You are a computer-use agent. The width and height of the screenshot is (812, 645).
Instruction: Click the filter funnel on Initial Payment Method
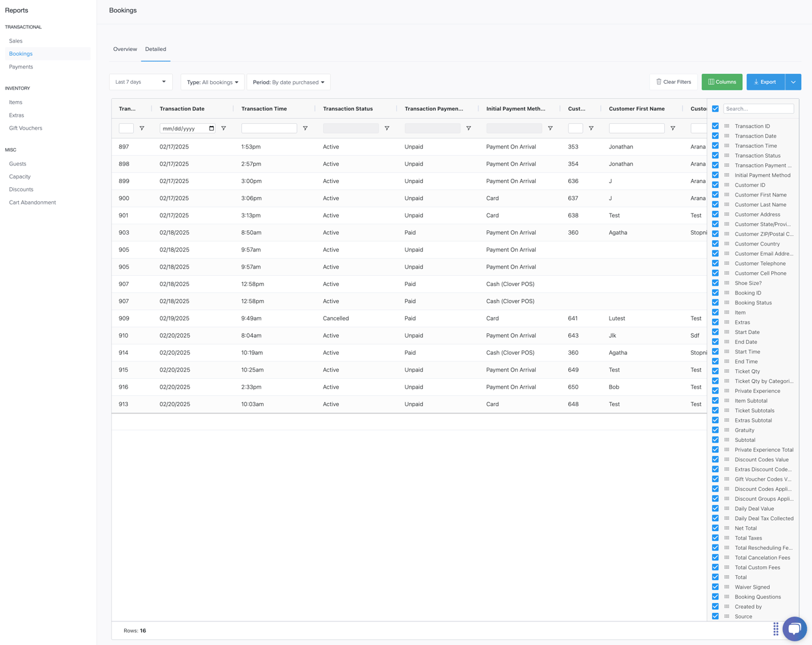pos(551,128)
